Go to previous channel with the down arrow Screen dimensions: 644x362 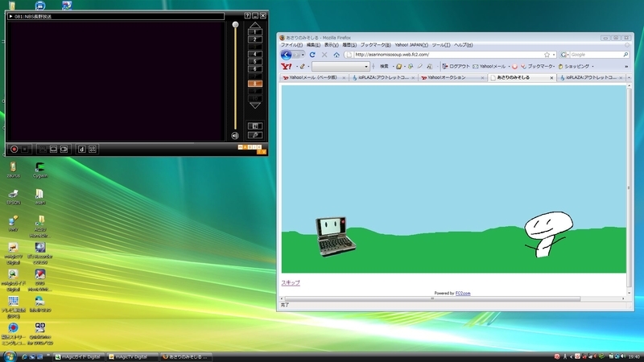point(255,105)
